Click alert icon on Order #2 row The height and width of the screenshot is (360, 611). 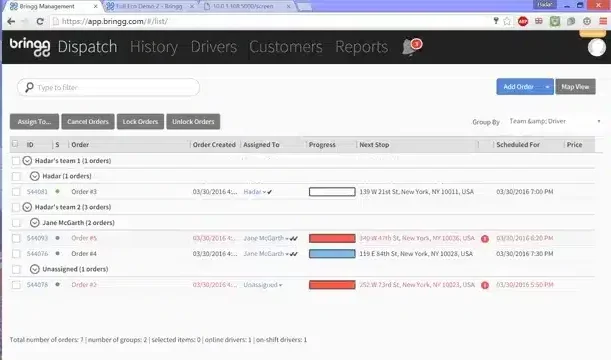tap(485, 285)
